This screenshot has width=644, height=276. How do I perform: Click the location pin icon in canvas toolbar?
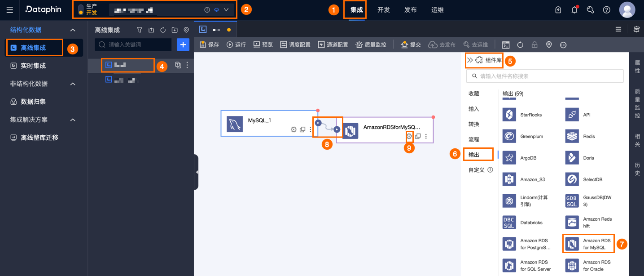pos(549,45)
